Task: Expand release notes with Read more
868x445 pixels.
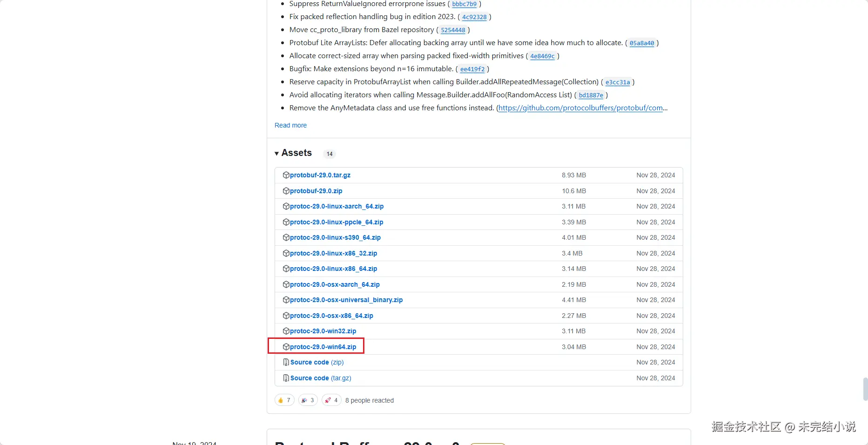Action: (290, 125)
